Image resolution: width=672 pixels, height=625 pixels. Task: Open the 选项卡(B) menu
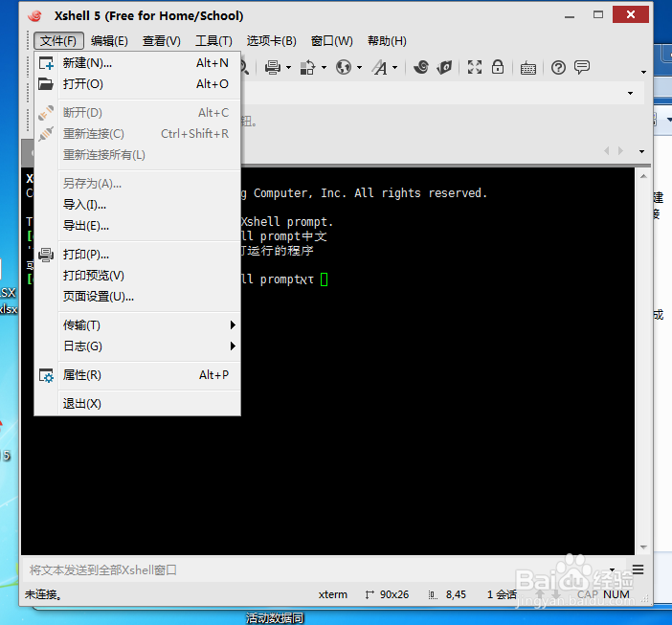pos(271,41)
